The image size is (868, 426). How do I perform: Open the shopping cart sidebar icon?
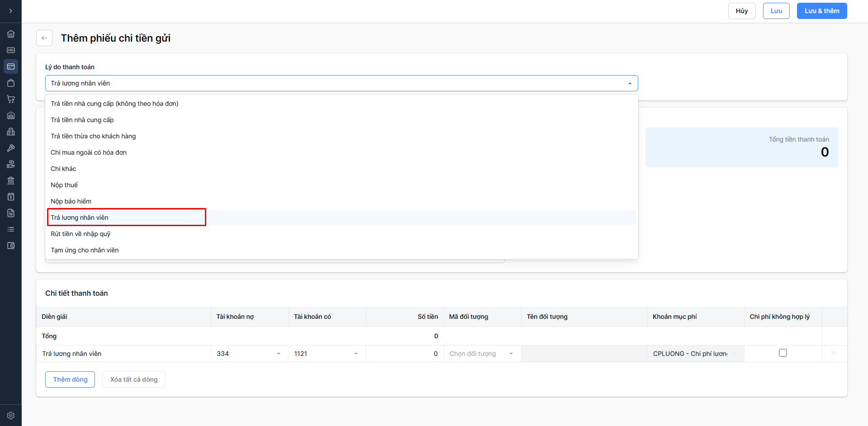pyautogui.click(x=11, y=99)
